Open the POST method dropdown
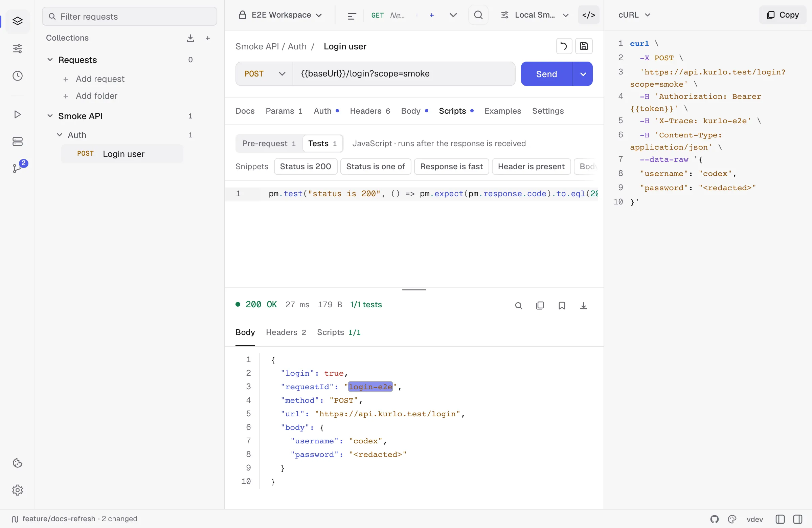This screenshot has width=812, height=528. [x=265, y=74]
